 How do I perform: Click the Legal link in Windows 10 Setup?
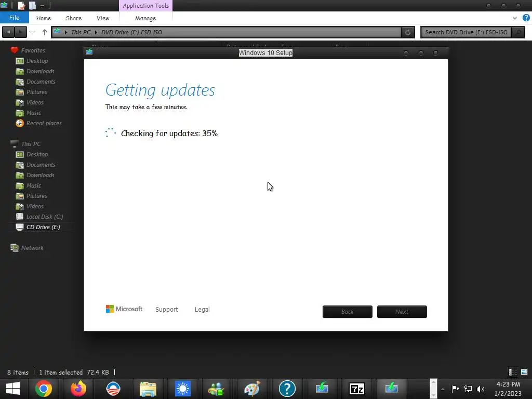pyautogui.click(x=202, y=310)
